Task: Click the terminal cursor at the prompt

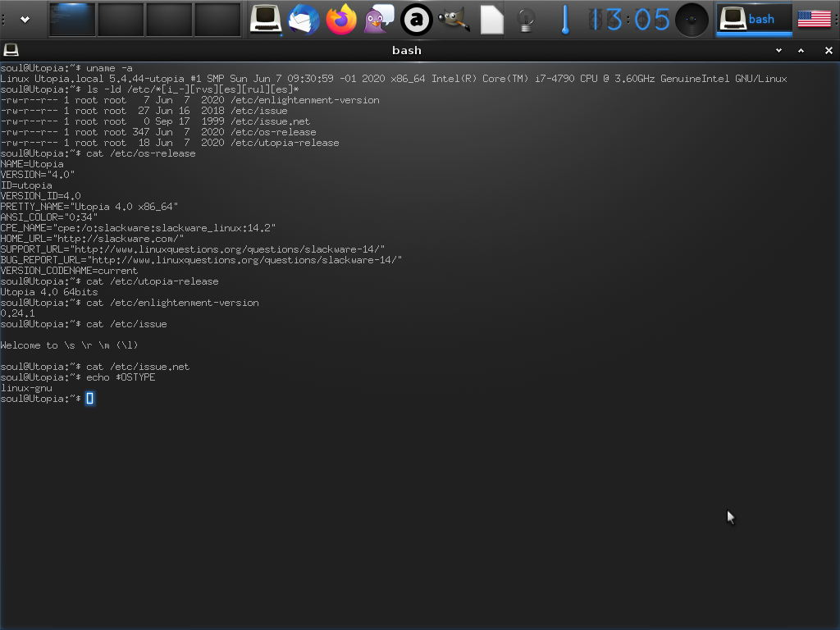Action: [x=90, y=399]
